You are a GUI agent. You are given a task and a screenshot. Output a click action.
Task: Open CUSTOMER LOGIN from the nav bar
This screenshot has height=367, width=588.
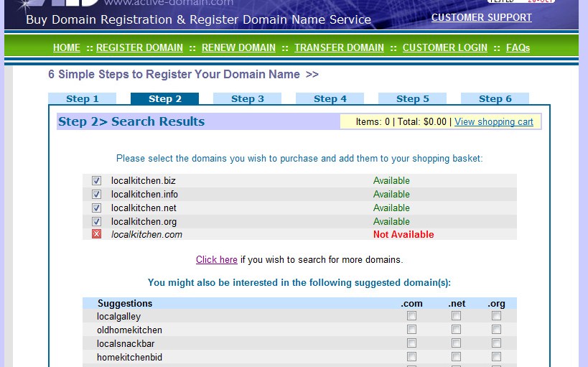tap(444, 47)
